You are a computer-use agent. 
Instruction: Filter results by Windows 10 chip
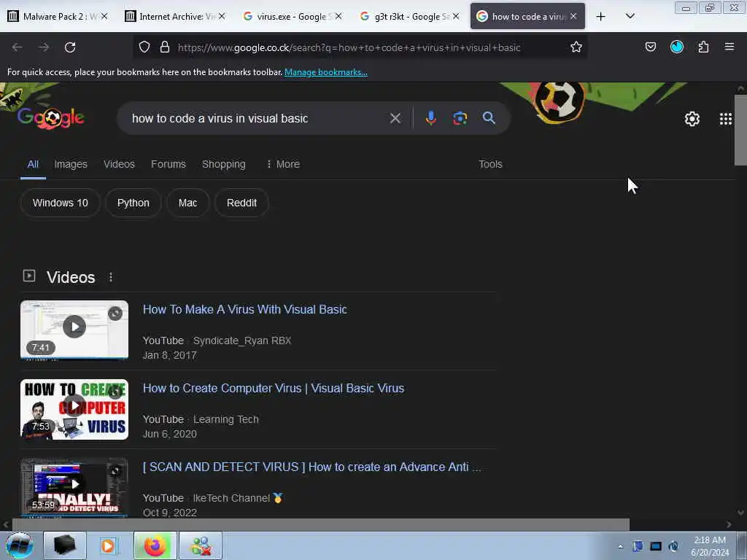pyautogui.click(x=60, y=203)
